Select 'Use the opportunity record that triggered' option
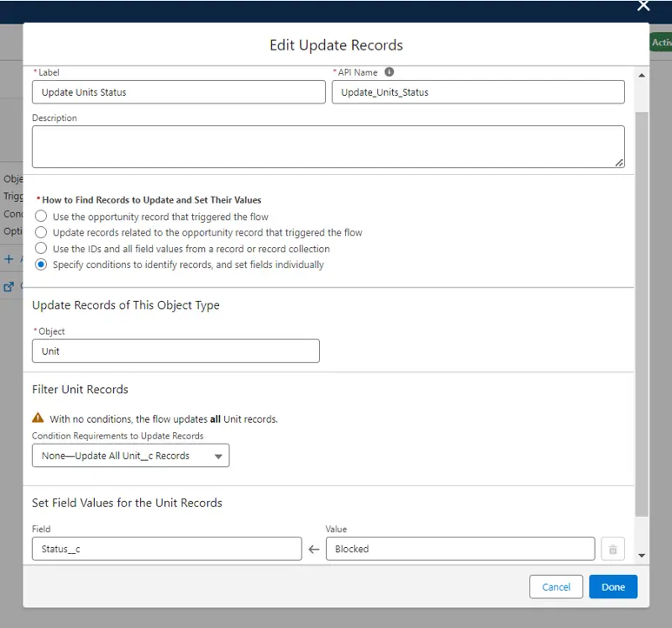The height and width of the screenshot is (628, 672). [x=41, y=217]
